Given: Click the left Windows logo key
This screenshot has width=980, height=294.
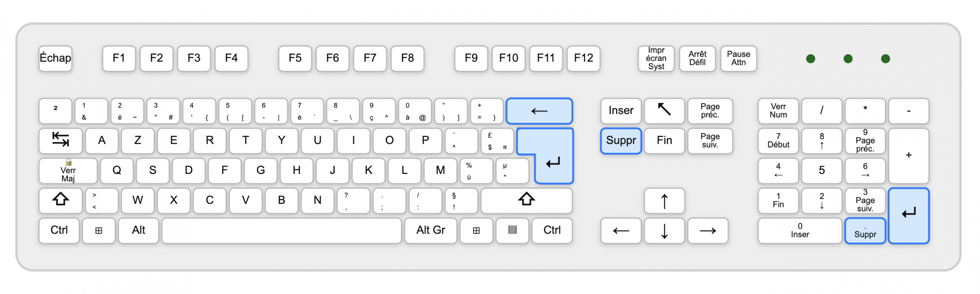Looking at the screenshot, I should tap(99, 231).
